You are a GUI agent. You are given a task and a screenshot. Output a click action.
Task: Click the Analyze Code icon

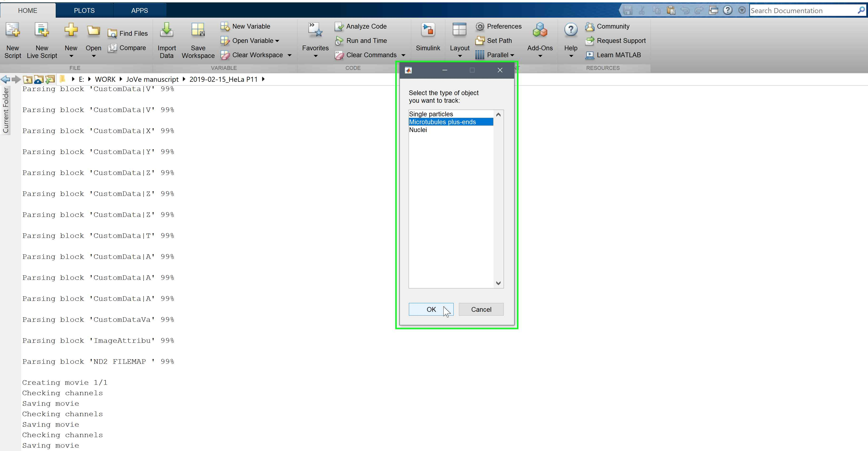coord(339,26)
